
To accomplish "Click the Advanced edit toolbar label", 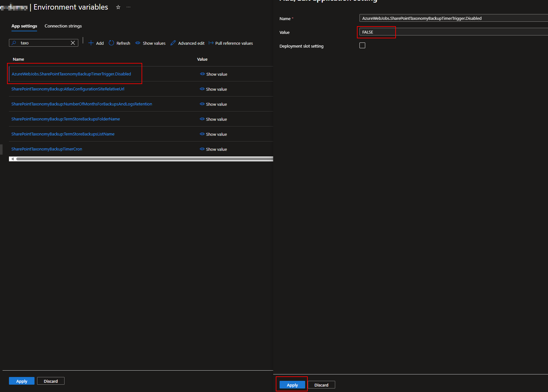I will (x=191, y=43).
